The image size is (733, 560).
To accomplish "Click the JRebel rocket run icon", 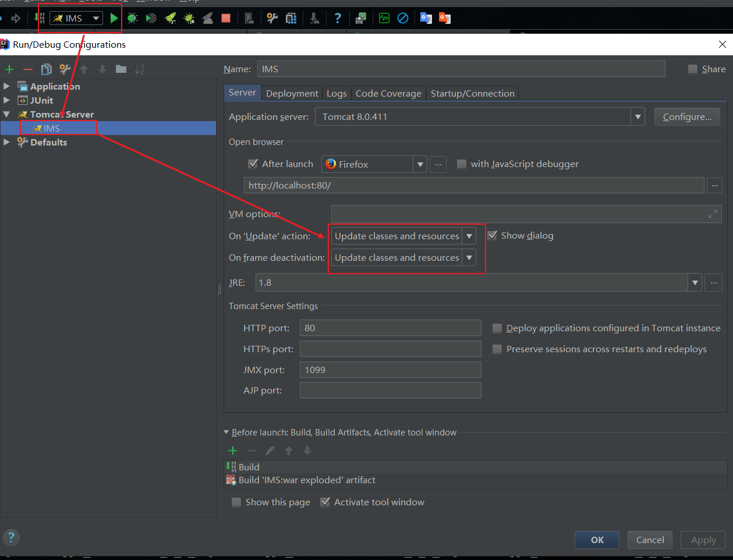I will coord(171,19).
